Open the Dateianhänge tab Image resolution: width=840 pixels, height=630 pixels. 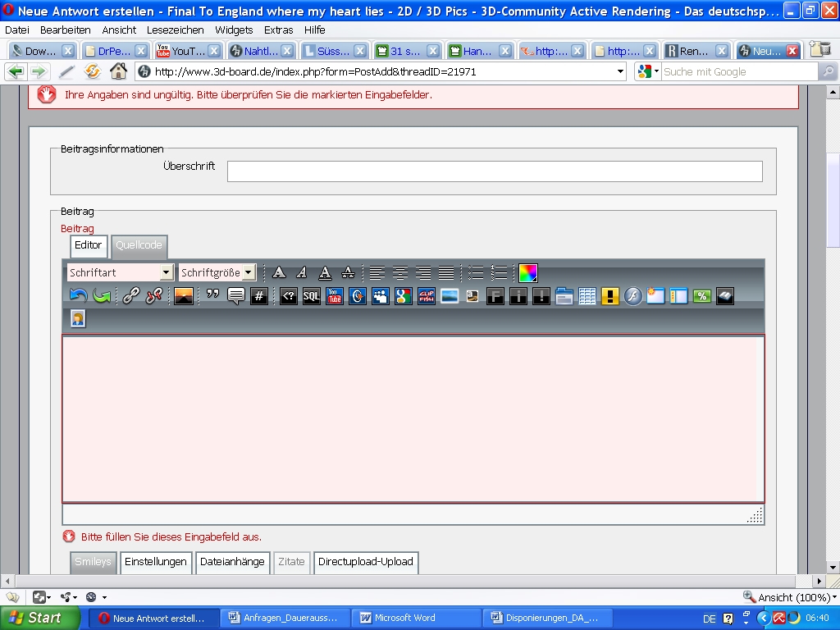(232, 562)
